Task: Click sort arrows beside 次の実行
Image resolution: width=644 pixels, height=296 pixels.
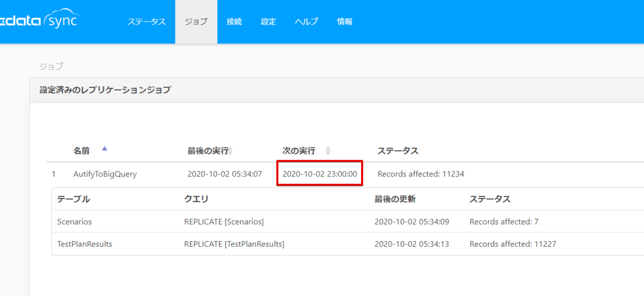Action: coord(328,151)
